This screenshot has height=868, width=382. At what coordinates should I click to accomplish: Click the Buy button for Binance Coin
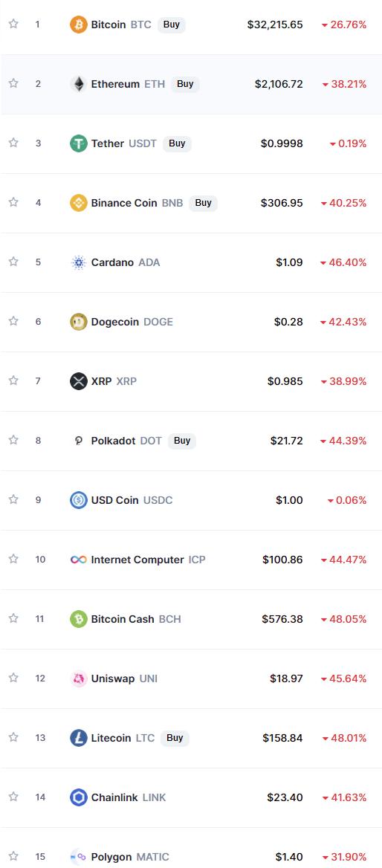tap(203, 203)
